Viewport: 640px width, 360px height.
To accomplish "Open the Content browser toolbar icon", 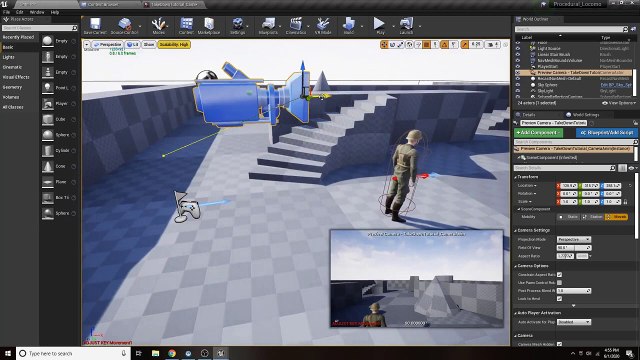I will pos(186,26).
